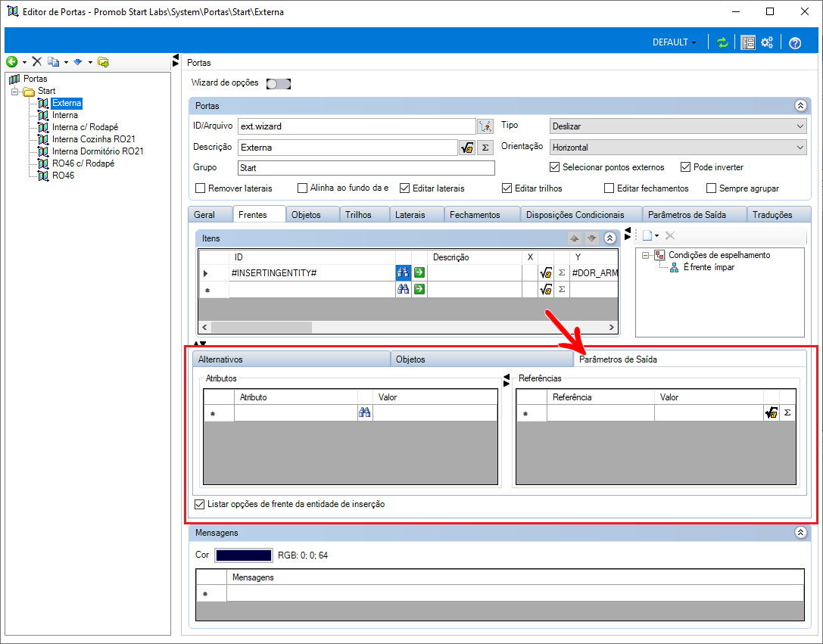The image size is (823, 644).
Task: Collapse the Mensagens section chevron
Action: point(800,533)
